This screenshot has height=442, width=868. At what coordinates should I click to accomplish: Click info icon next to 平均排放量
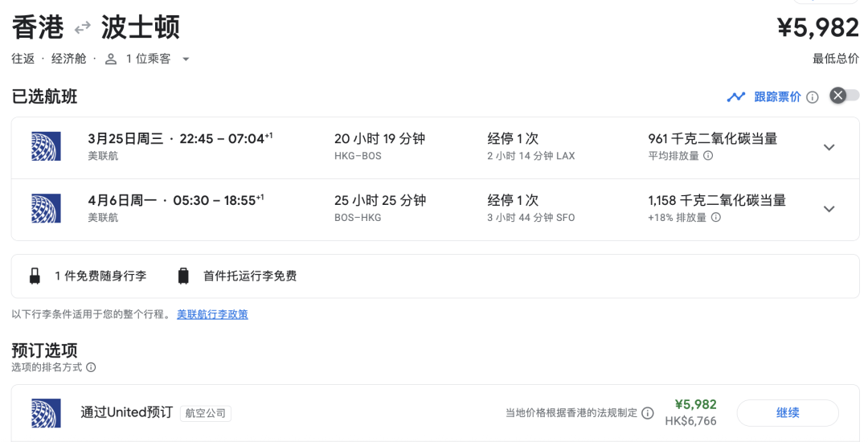[x=708, y=156]
